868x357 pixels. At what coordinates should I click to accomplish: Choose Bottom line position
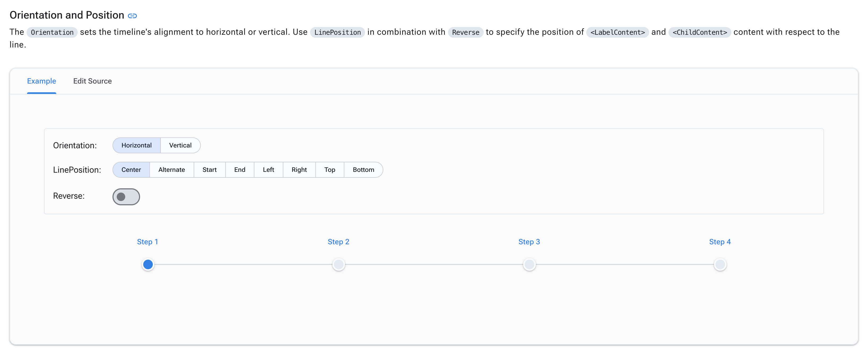tap(363, 170)
